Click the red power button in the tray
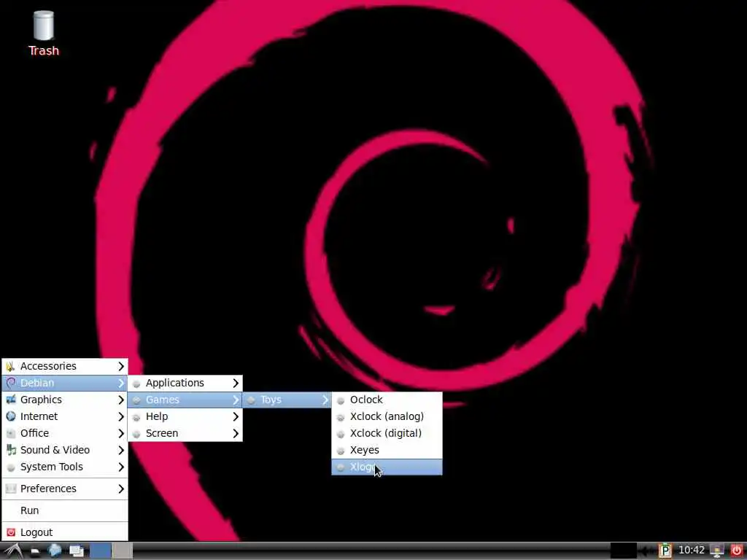Screen dimensions: 747x560 tap(737, 551)
